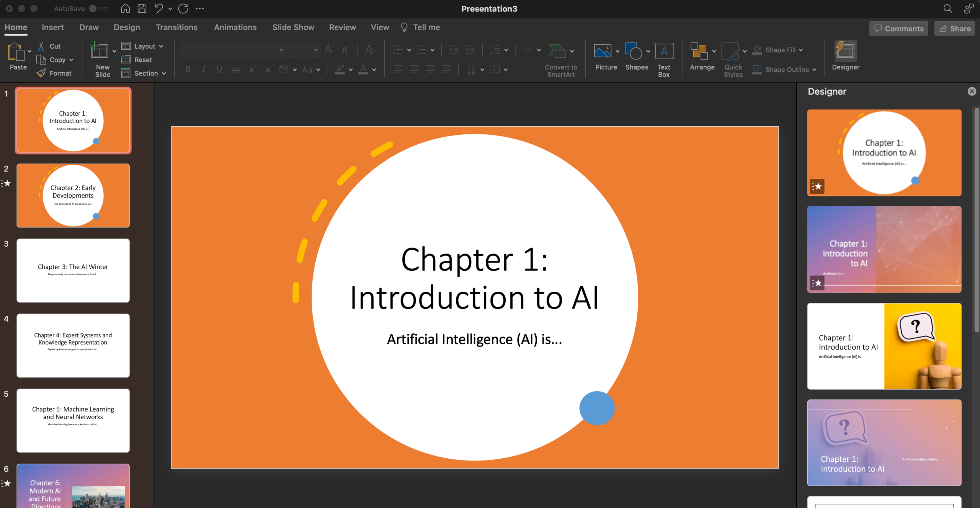Click the New Slide icon
This screenshot has height=508, width=980.
(99, 51)
